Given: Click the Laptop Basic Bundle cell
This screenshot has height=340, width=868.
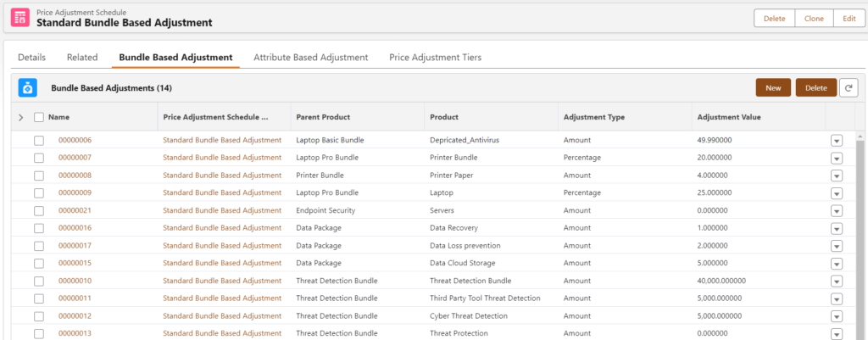Looking at the screenshot, I should pos(330,140).
